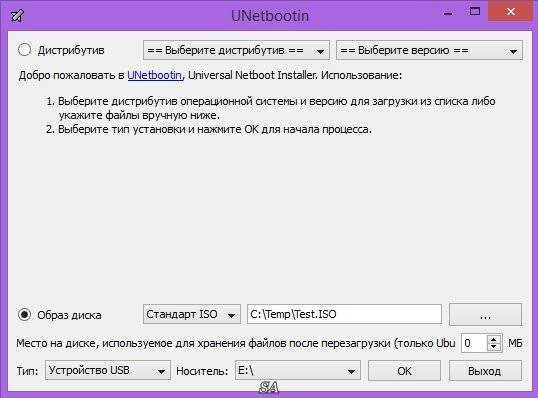Click the UNetbootin window title text

point(270,16)
